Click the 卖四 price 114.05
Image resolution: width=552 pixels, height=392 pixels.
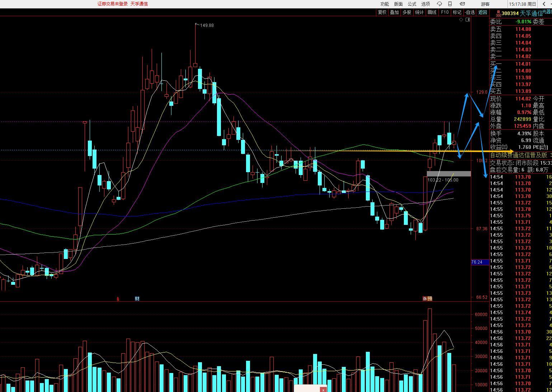pos(523,36)
